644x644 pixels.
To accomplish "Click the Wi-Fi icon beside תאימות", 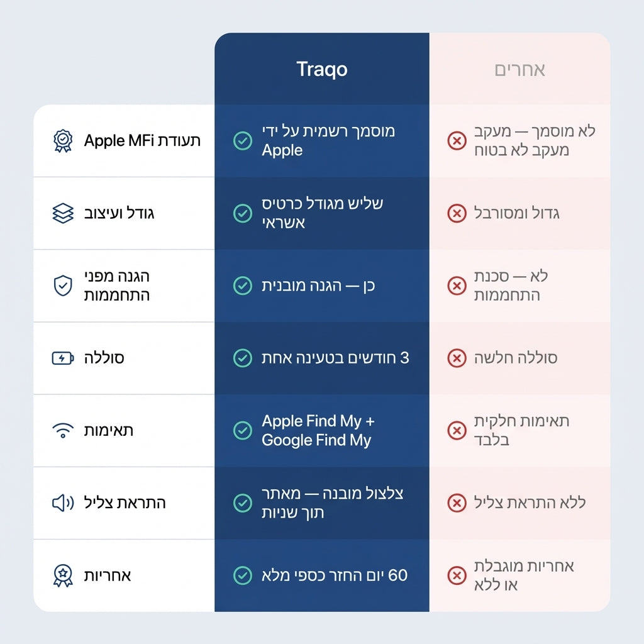I will click(63, 431).
